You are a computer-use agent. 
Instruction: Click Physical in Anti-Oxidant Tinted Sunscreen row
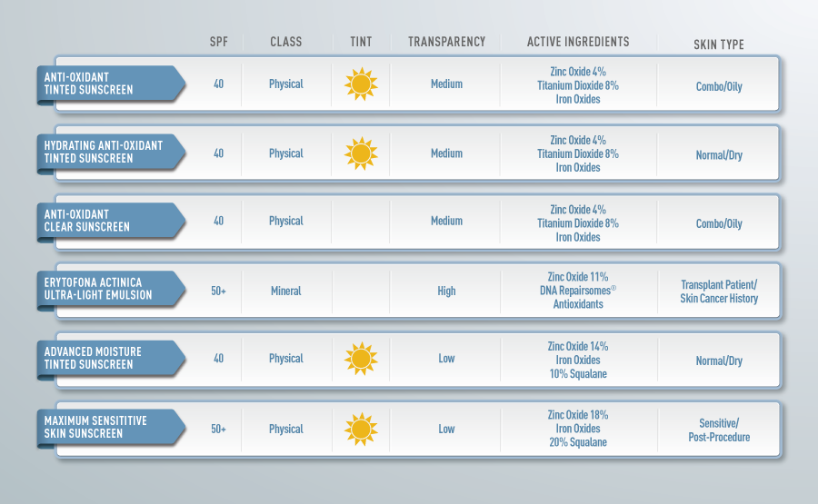click(x=286, y=84)
